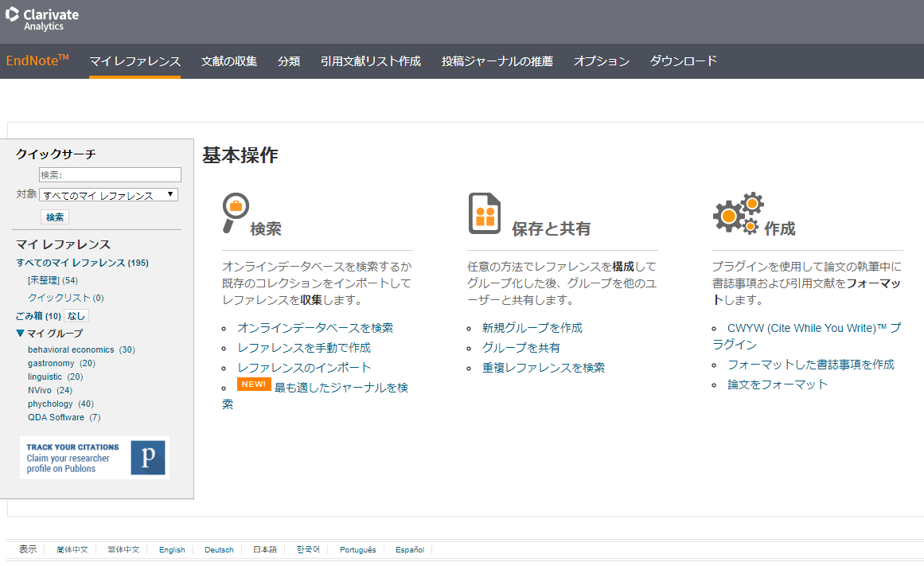Open the オプション tab
Viewport: 924px width, 566px height.
pos(601,61)
